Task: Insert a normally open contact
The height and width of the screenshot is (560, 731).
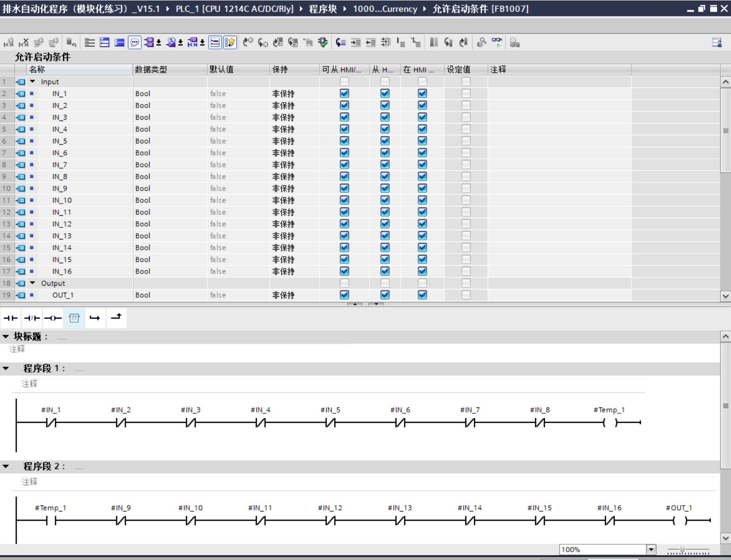Action: point(11,318)
